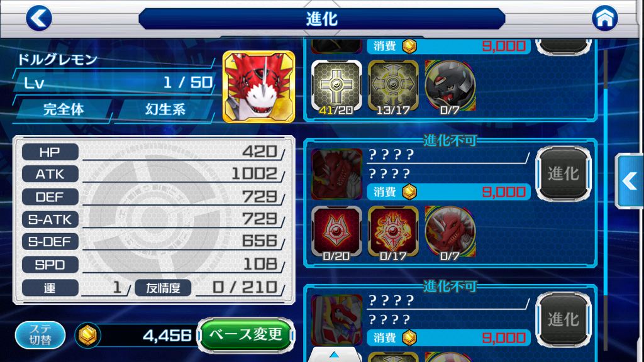This screenshot has width=644, height=362.
Task: Click 進化 button for red dragon evolution
Action: (563, 174)
